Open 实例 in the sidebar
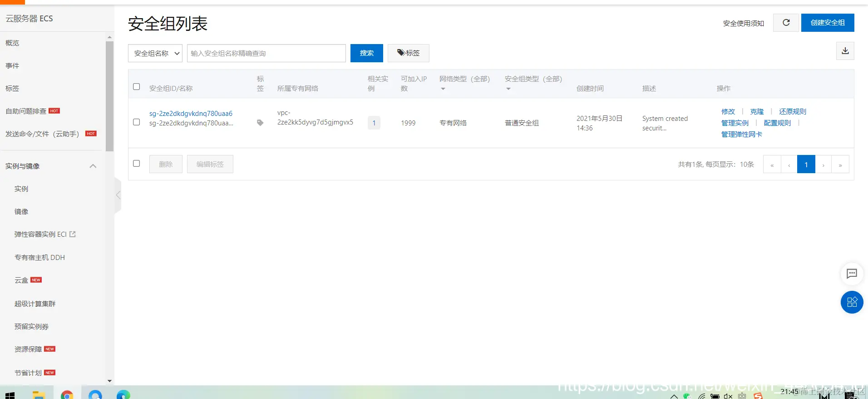The height and width of the screenshot is (399, 868). 21,189
